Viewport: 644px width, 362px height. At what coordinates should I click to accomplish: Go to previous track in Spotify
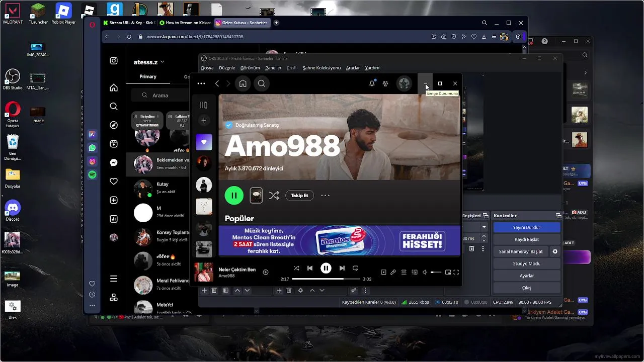(x=310, y=268)
